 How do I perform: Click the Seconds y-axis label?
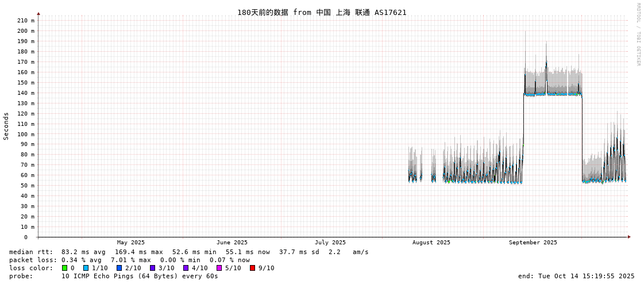[6, 126]
